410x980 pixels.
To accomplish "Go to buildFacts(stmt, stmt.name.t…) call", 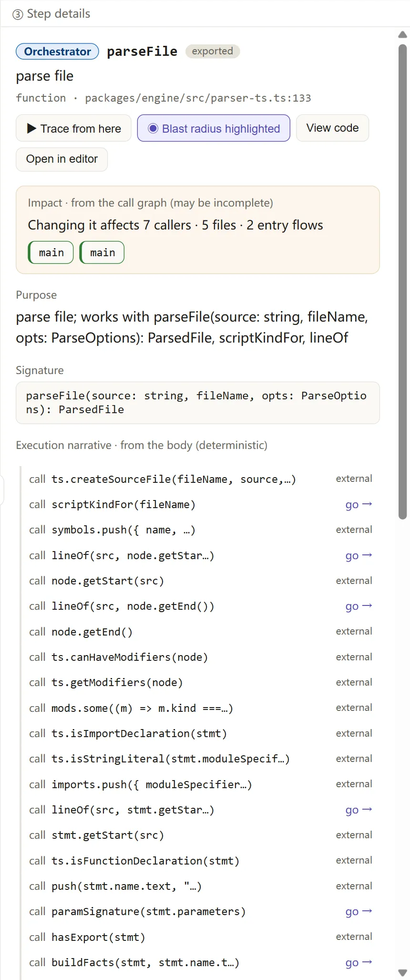I will (x=359, y=962).
